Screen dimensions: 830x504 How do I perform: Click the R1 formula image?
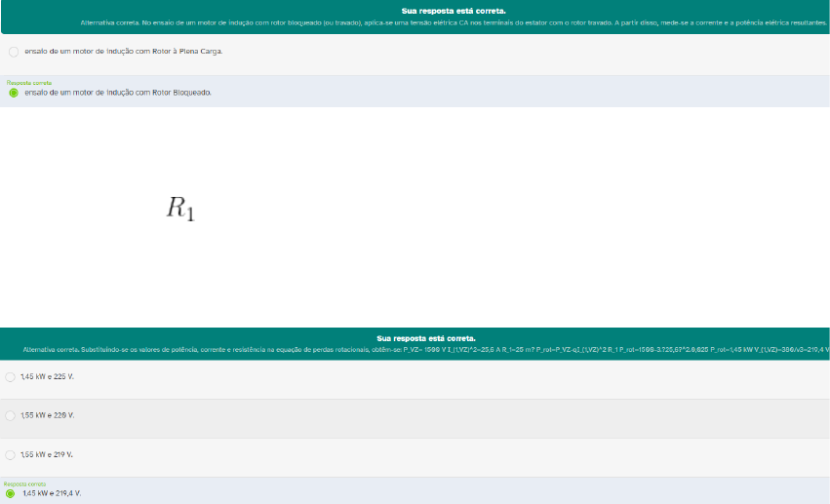point(180,208)
